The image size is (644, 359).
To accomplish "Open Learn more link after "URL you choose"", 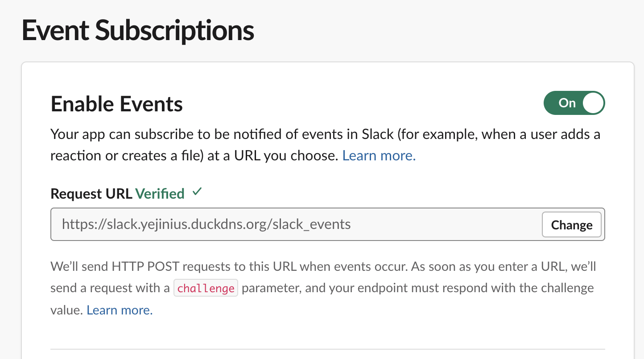I will point(379,155).
